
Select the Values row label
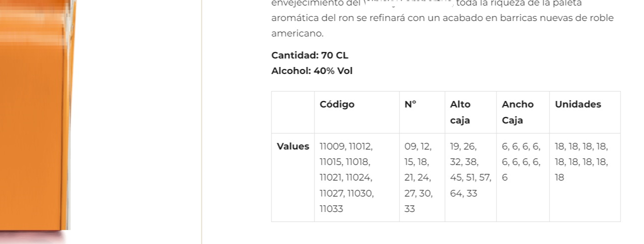(293, 146)
